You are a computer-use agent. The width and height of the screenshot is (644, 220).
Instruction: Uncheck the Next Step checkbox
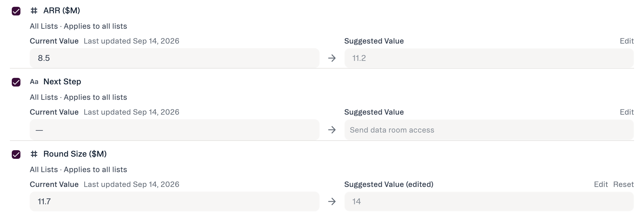click(x=16, y=82)
